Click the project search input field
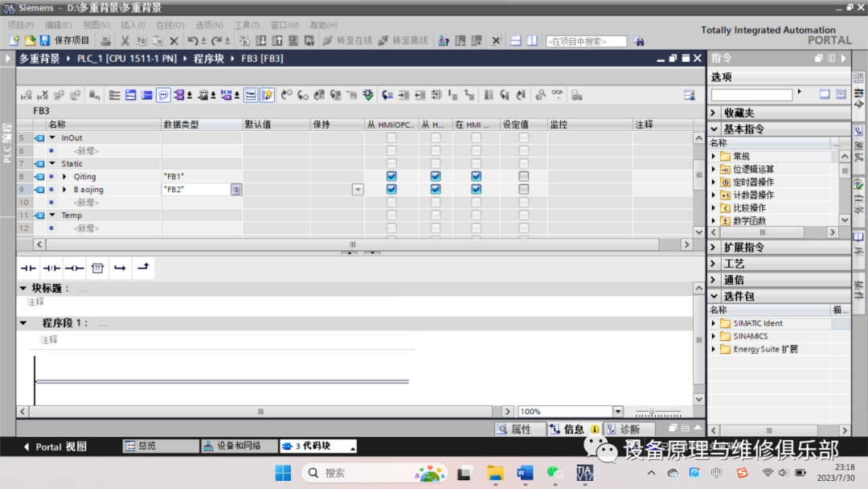Image resolution: width=868 pixels, height=489 pixels. coord(586,41)
